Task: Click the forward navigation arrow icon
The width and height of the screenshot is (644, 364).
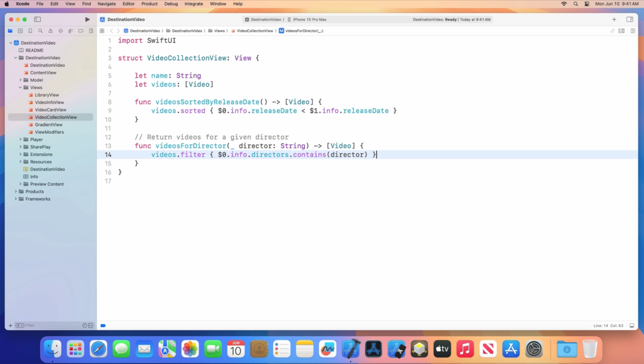Action: tap(118, 31)
